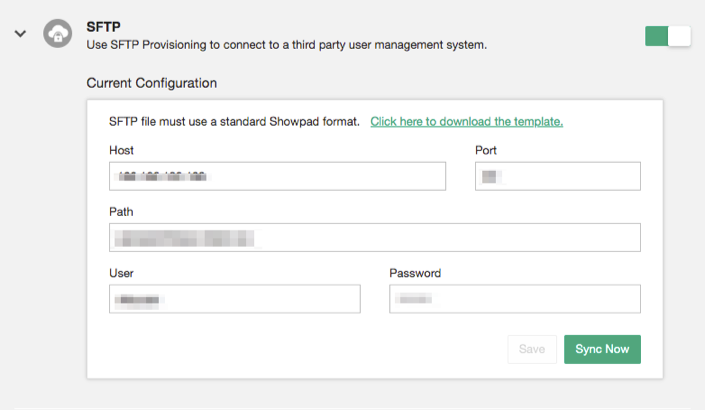705x410 pixels.
Task: Click the Password field label
Action: [x=415, y=273]
